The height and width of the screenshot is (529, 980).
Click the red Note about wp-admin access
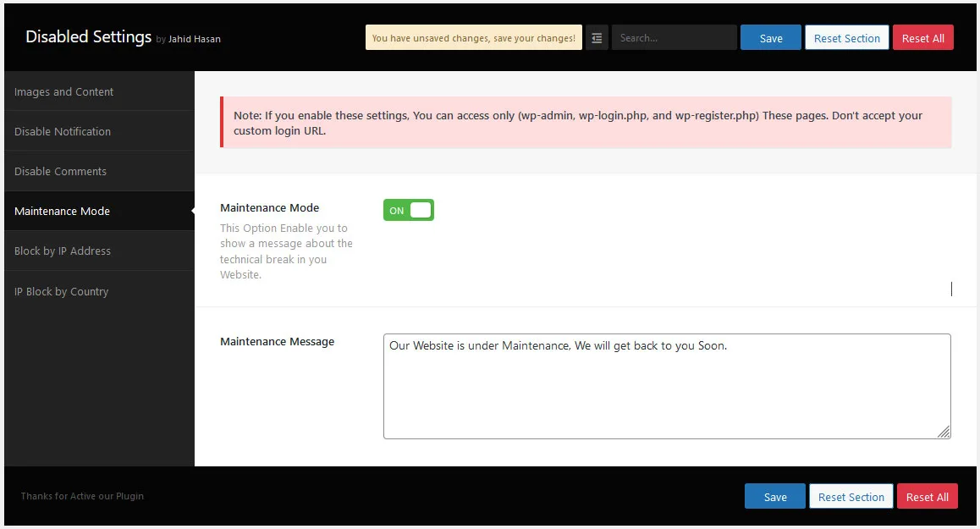[x=586, y=123]
